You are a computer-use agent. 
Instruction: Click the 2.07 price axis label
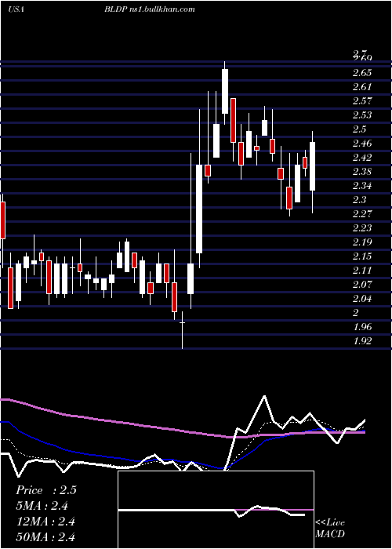coord(362,284)
